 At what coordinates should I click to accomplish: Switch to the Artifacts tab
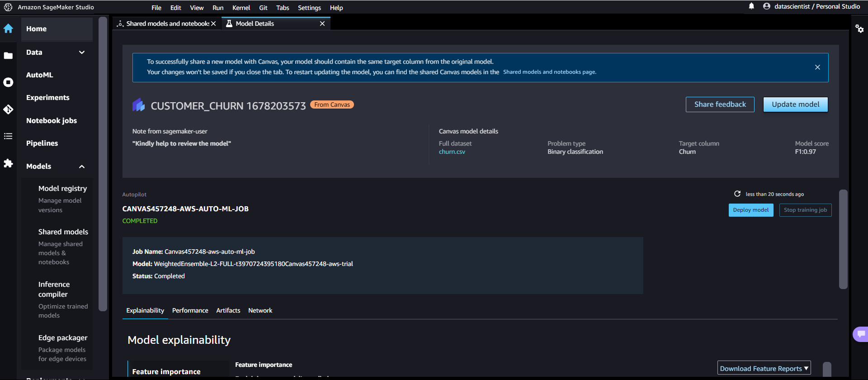pos(228,310)
